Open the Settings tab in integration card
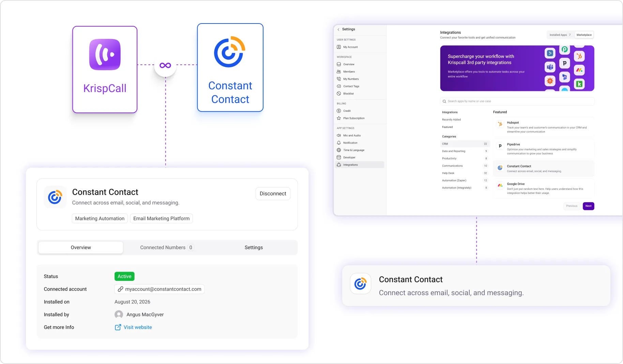This screenshot has height=364, width=623. coord(254,247)
